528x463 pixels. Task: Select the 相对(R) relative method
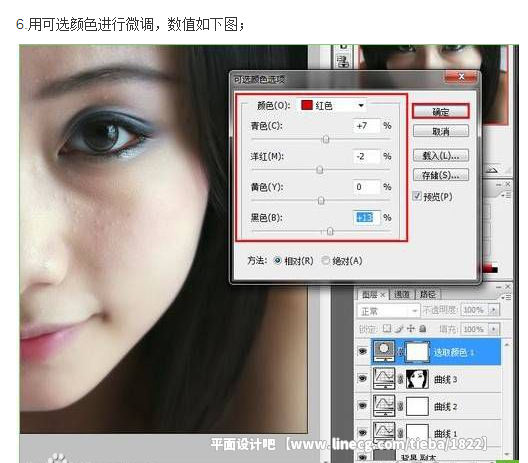tap(278, 261)
